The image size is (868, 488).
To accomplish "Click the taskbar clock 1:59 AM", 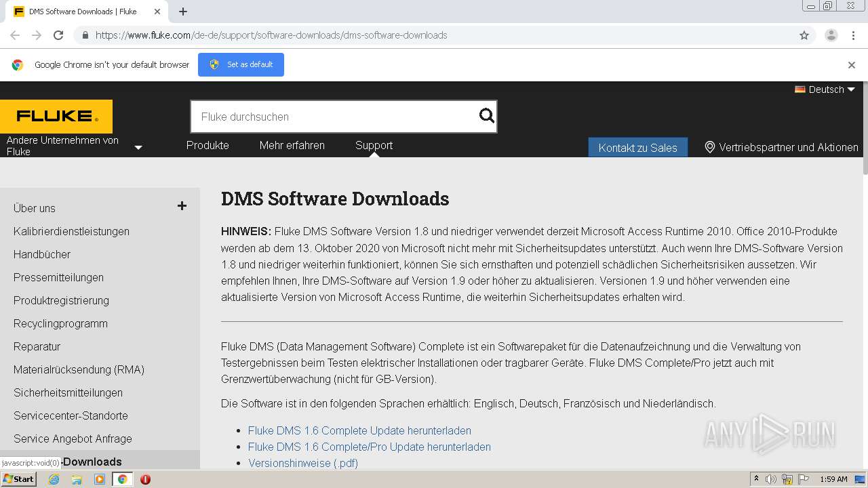I will (833, 479).
